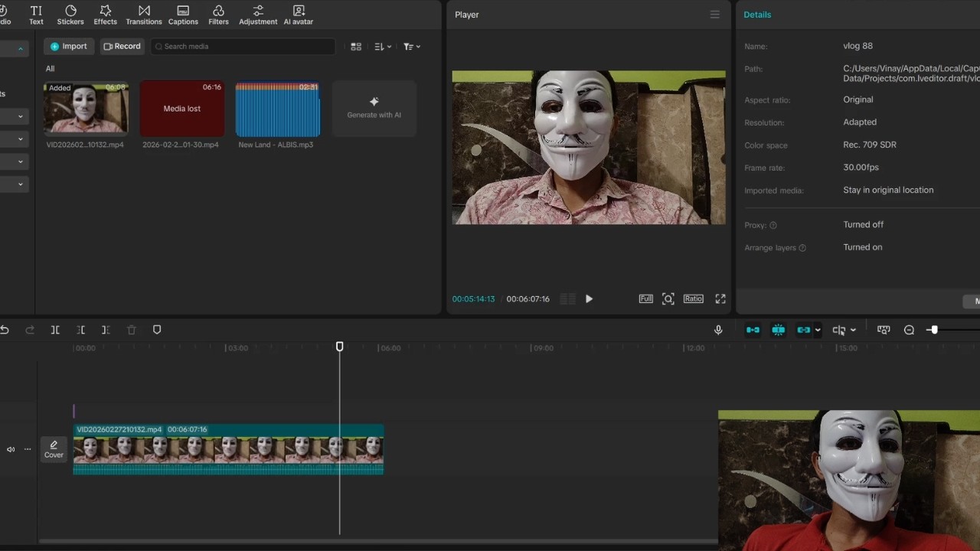This screenshot has height=551, width=980.
Task: Toggle linkage option
Action: 803,330
